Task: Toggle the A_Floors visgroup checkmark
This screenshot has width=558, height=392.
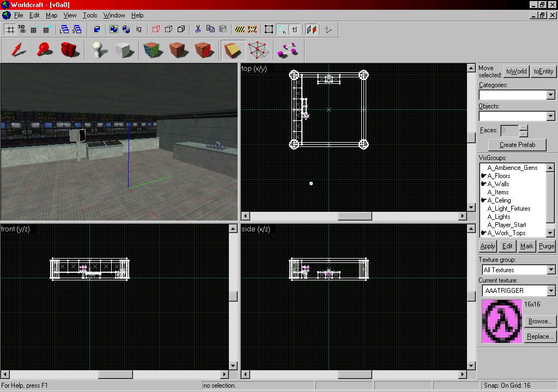Action: (484, 176)
